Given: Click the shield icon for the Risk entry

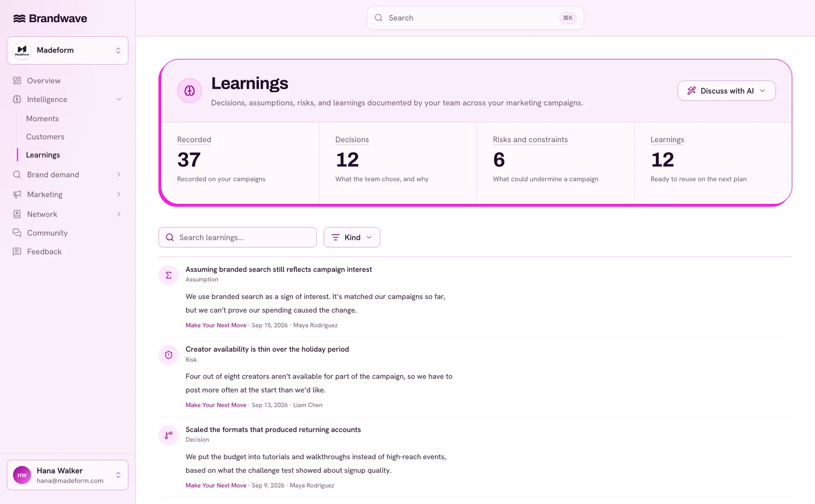Looking at the screenshot, I should pos(168,355).
